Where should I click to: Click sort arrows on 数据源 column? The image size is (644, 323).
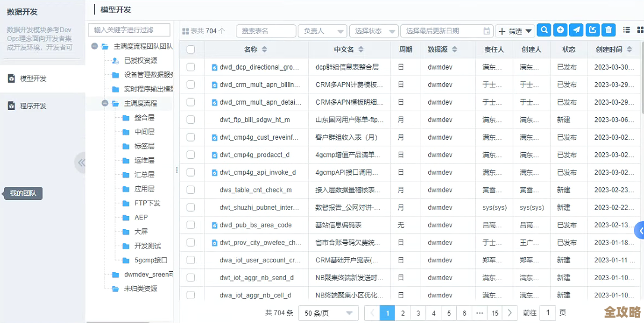(454, 49)
